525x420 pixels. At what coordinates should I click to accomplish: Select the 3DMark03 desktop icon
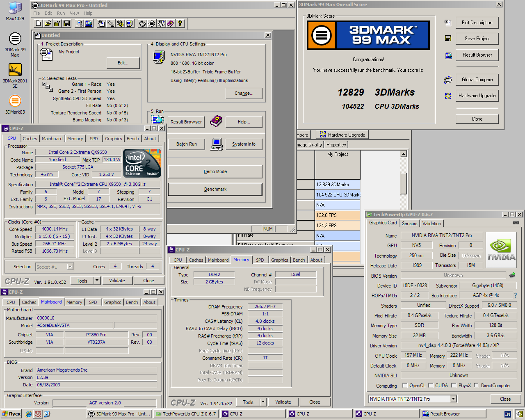pyautogui.click(x=15, y=105)
